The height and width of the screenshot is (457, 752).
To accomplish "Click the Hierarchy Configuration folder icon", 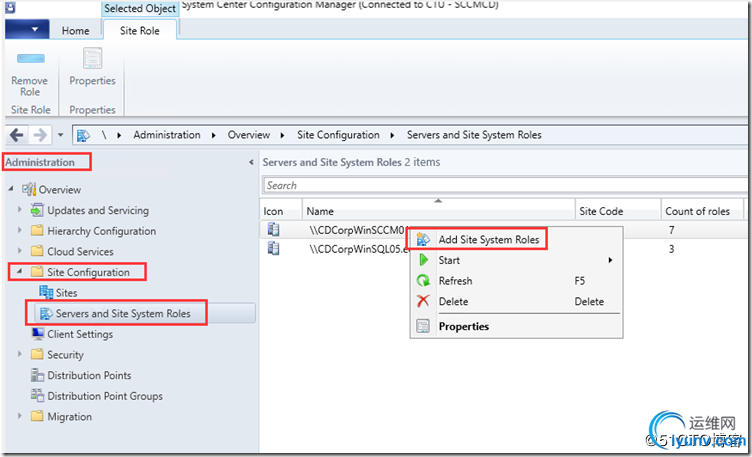I will pyautogui.click(x=37, y=231).
